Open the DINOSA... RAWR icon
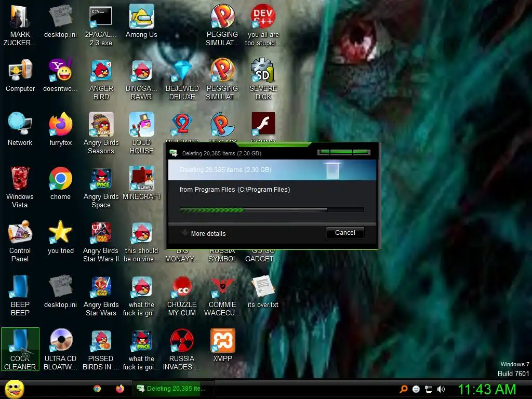 coord(141,80)
